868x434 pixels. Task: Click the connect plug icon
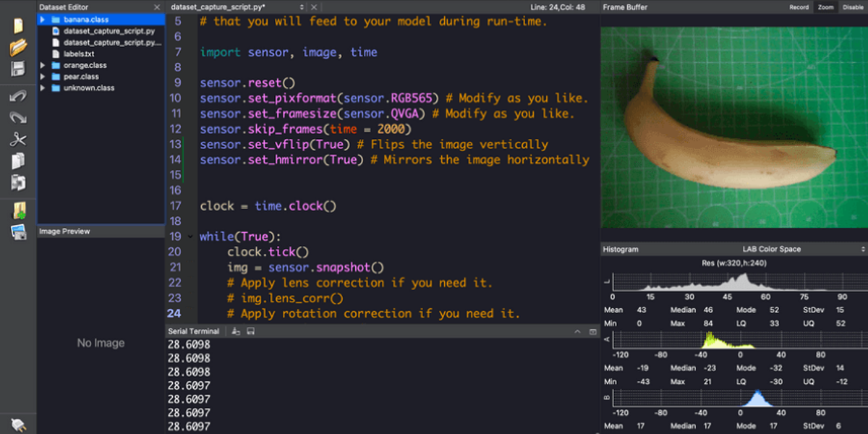(18, 425)
